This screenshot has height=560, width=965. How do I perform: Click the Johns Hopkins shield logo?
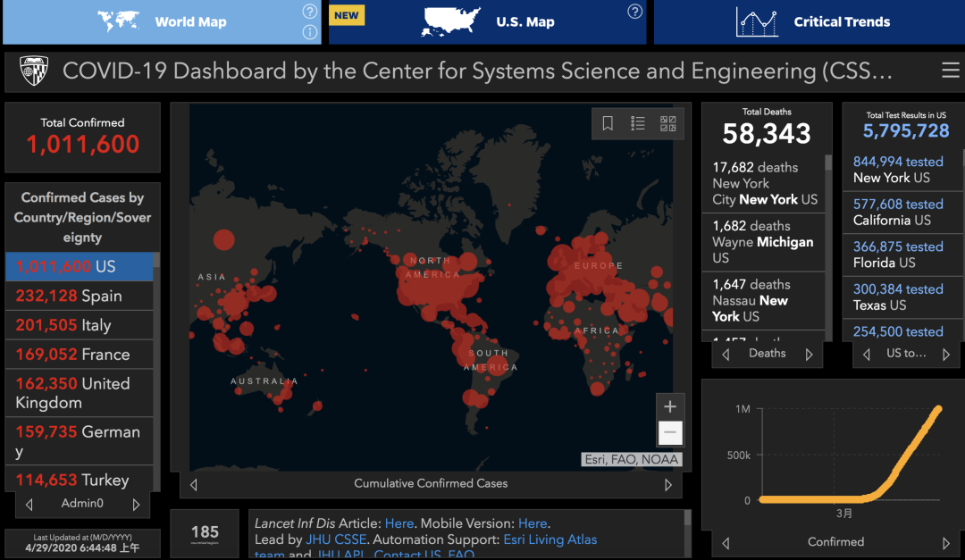[x=34, y=71]
